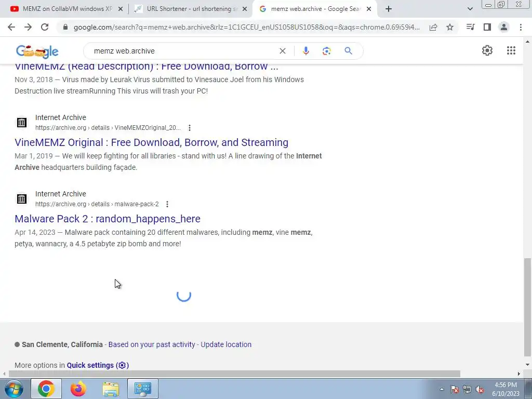The width and height of the screenshot is (532, 399).
Task: Open the volume tray icon
Action: point(480,390)
